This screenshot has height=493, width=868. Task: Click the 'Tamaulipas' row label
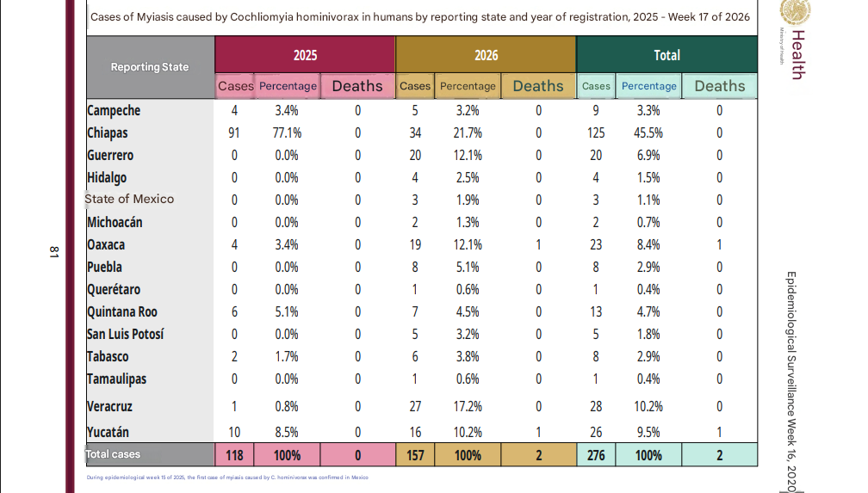117,379
